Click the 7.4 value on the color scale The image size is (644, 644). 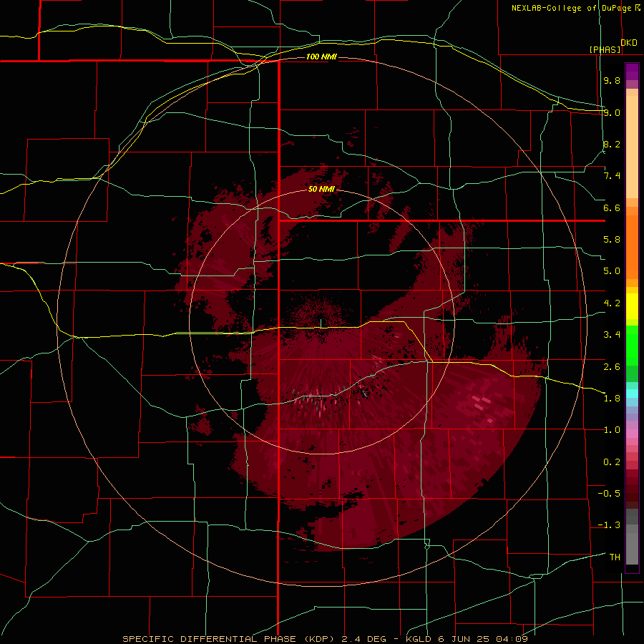tap(612, 176)
